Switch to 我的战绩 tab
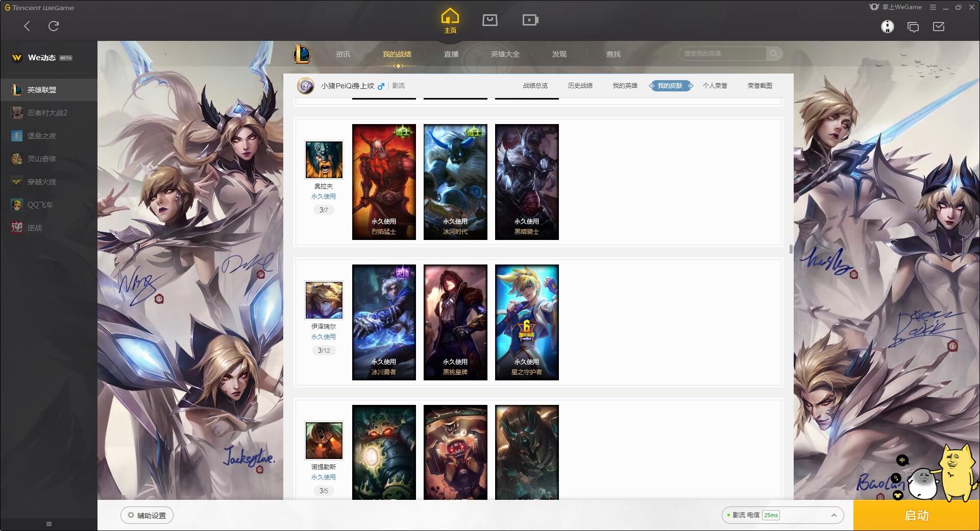 [x=397, y=54]
